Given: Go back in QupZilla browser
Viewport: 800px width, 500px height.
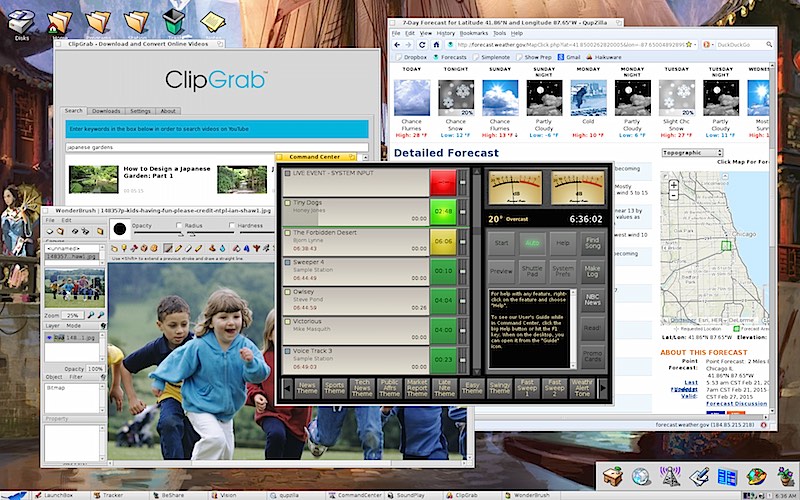Looking at the screenshot, I should (x=397, y=45).
